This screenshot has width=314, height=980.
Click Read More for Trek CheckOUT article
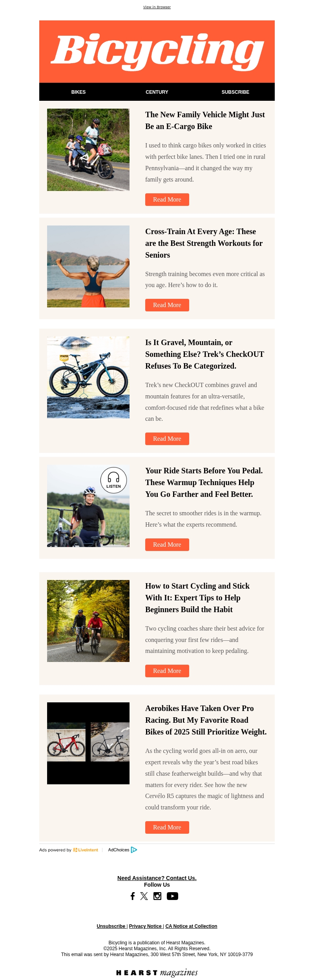167,439
